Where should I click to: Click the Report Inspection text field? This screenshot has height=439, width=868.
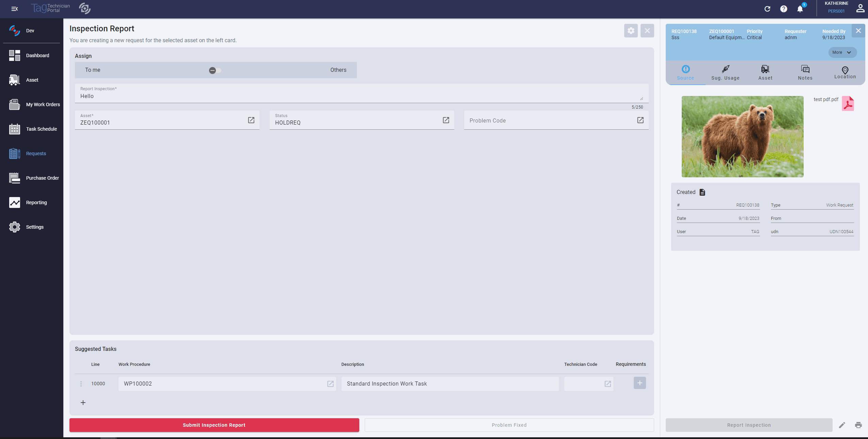tap(361, 96)
